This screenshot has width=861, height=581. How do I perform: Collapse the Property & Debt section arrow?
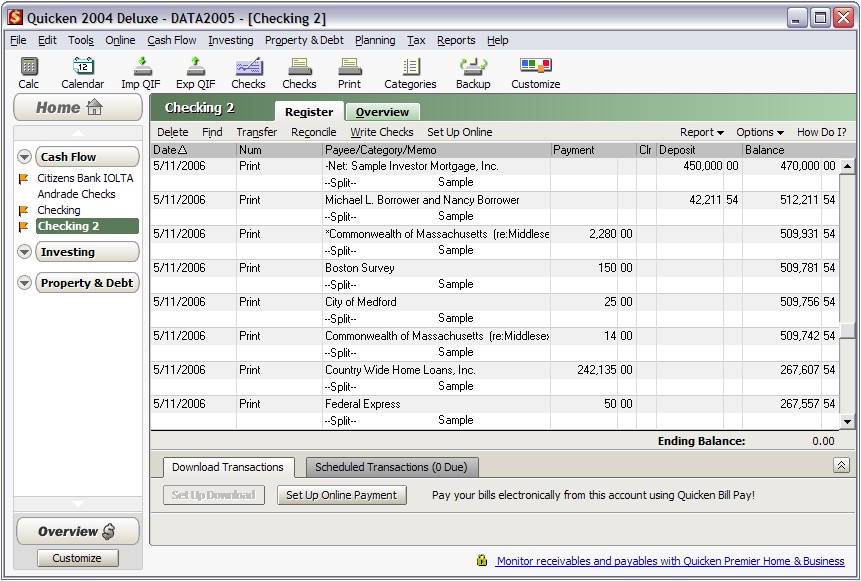(24, 283)
